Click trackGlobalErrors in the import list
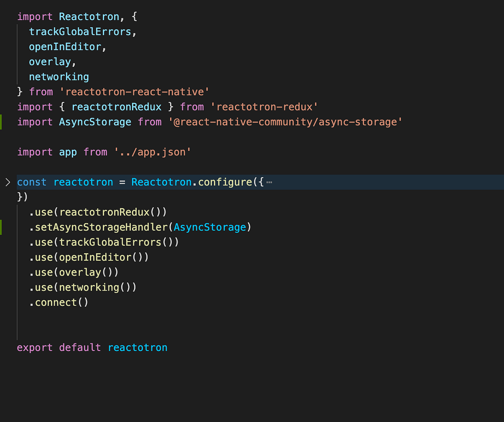 (81, 31)
